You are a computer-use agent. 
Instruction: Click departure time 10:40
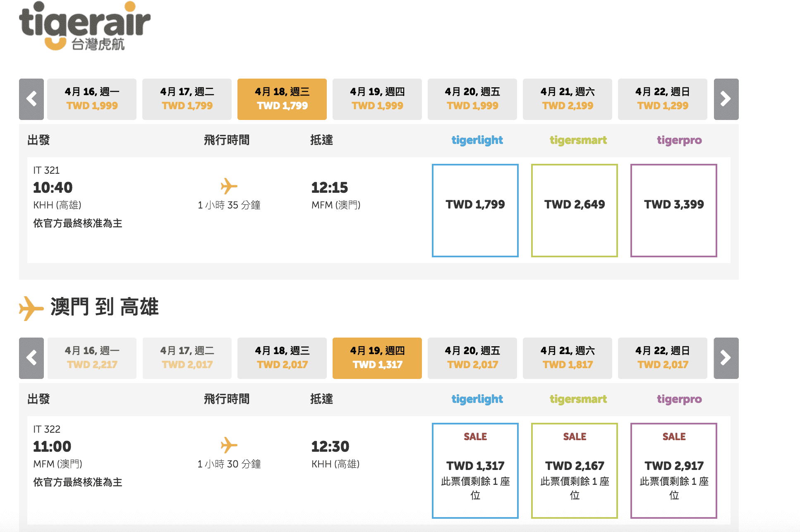[x=53, y=188]
